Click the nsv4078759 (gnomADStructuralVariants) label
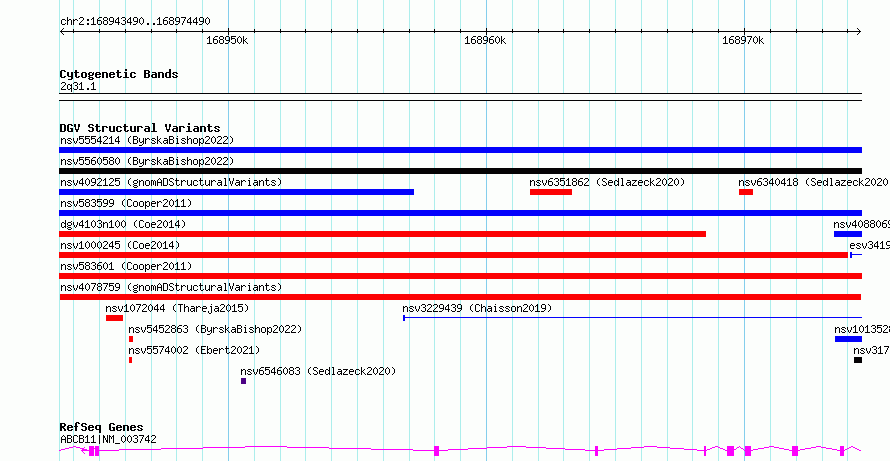890x461 pixels. tap(171, 287)
